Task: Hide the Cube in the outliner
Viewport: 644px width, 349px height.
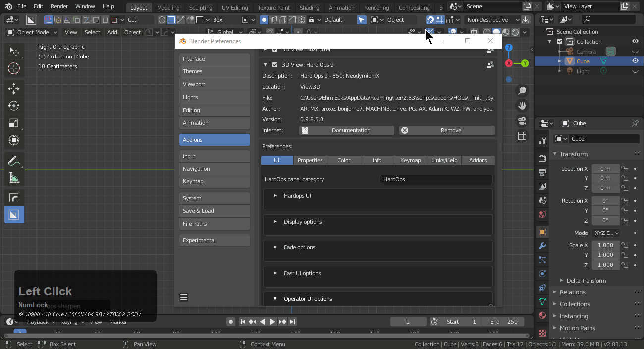Action: pos(635,61)
